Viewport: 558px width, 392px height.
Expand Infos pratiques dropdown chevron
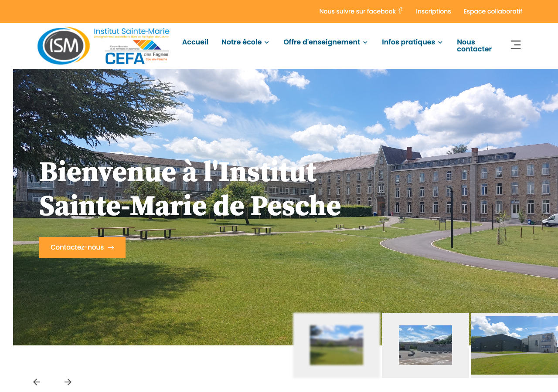click(x=440, y=43)
